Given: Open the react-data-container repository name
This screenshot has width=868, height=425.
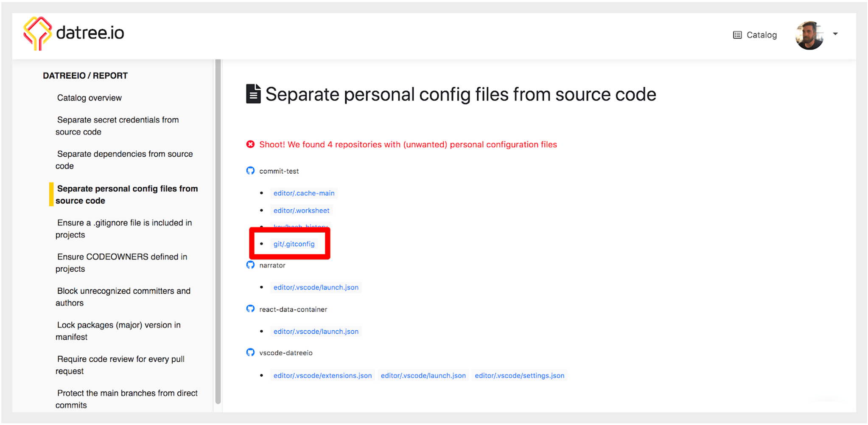Looking at the screenshot, I should [293, 310].
